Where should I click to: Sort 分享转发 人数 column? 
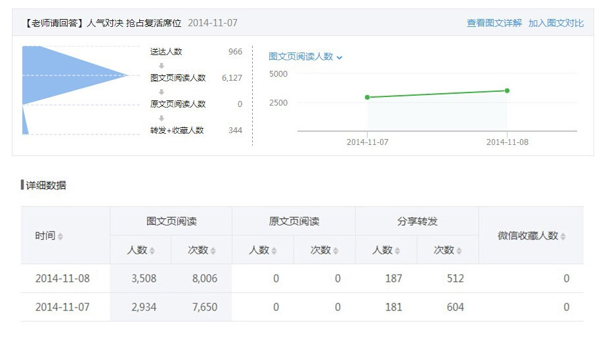[397, 251]
